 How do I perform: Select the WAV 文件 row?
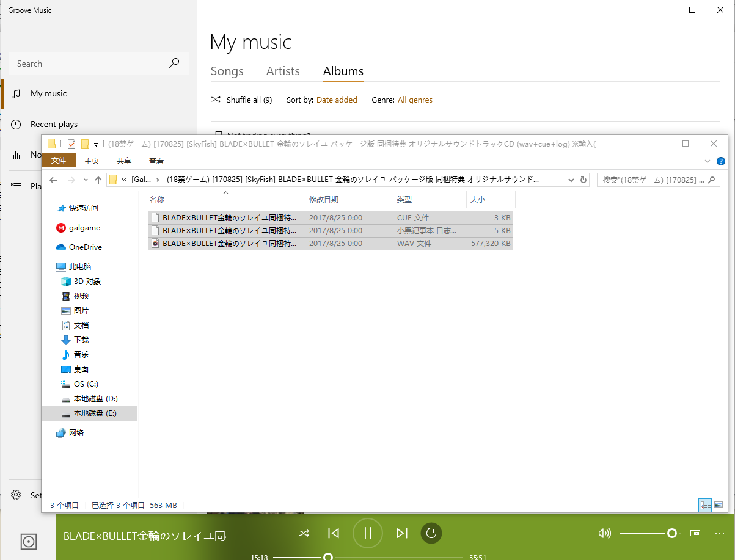(331, 243)
